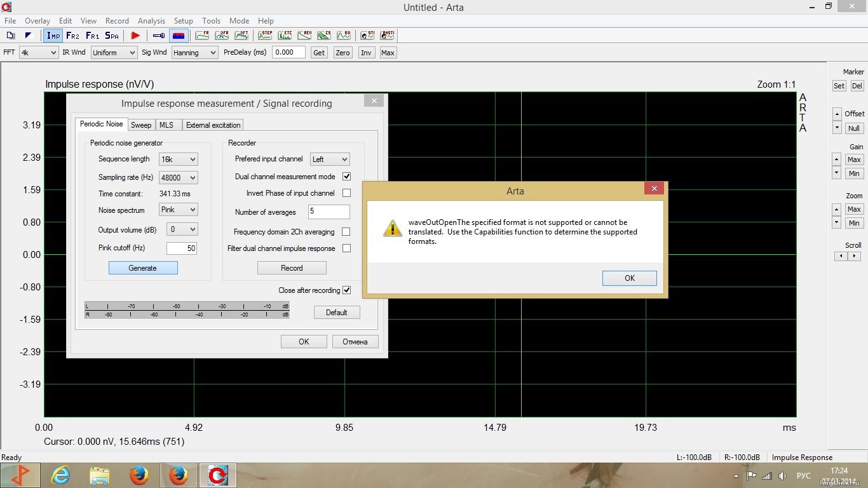
Task: Switch to FR2 dual-channel frequency response mode
Action: pyautogui.click(x=72, y=36)
